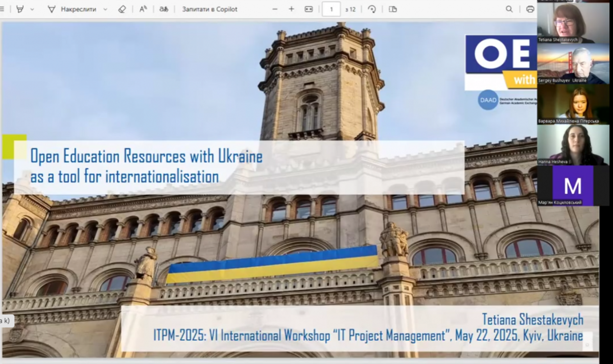Print the document

pyautogui.click(x=530, y=9)
